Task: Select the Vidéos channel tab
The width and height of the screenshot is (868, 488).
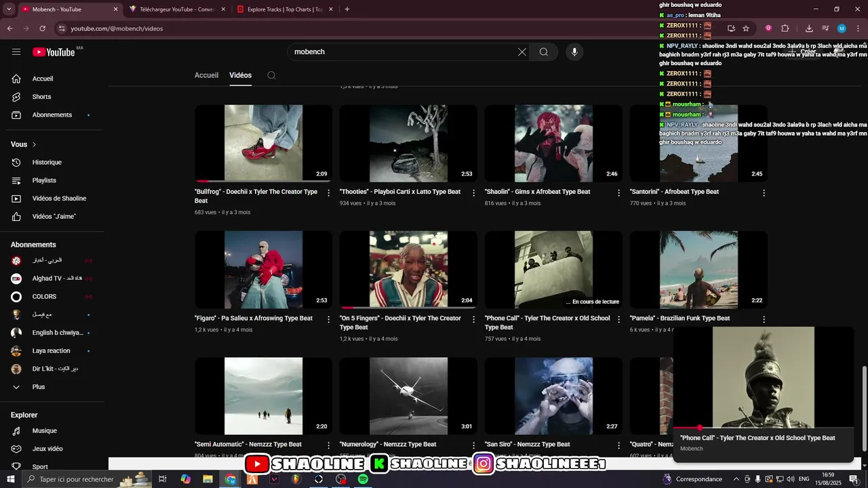Action: pyautogui.click(x=240, y=75)
